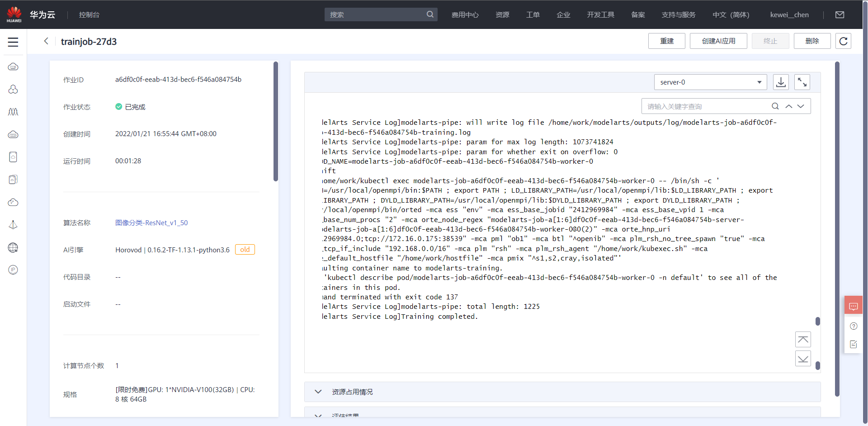The height and width of the screenshot is (426, 868).
Task: Open the IP address sidebar icon
Action: [13, 270]
